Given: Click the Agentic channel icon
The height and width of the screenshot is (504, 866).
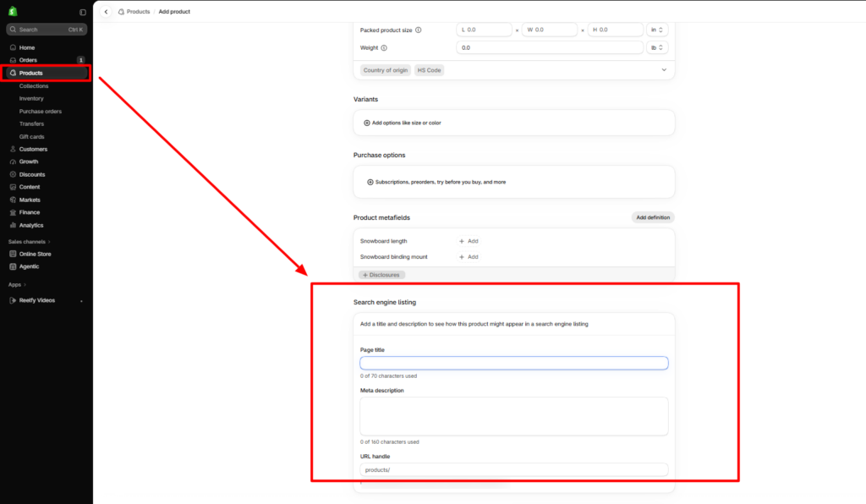Looking at the screenshot, I should coord(13,266).
